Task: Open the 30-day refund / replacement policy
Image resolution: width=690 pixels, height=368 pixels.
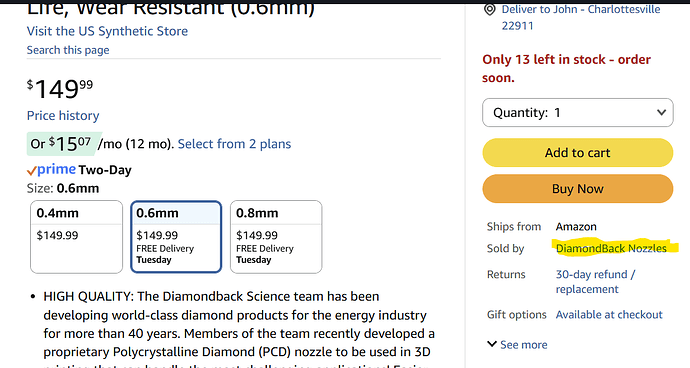Action: tap(595, 282)
